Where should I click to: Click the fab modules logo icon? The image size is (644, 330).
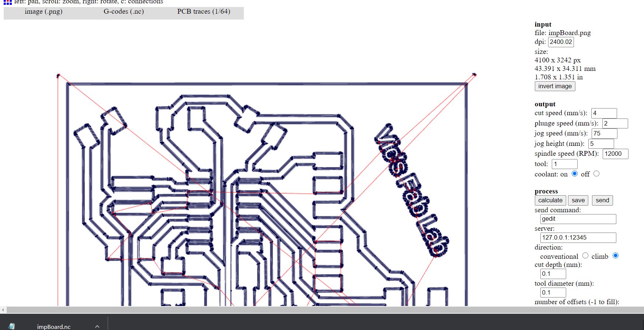7,2
